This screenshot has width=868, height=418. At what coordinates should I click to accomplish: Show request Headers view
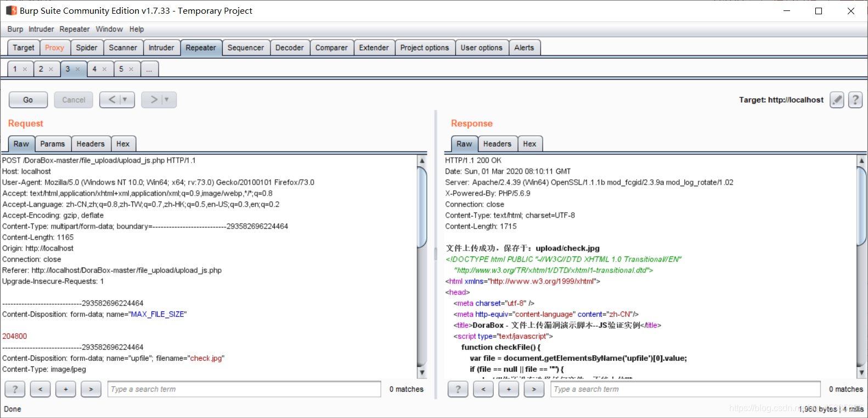[x=91, y=144]
